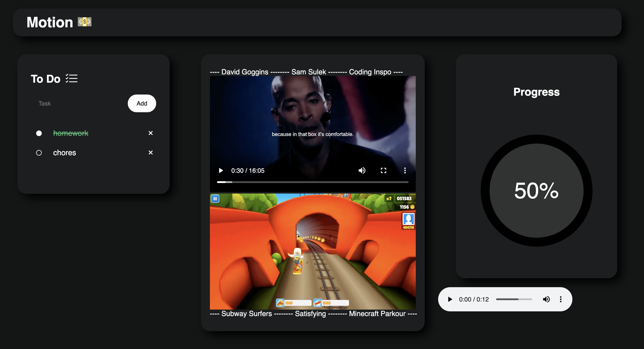Image resolution: width=644 pixels, height=349 pixels.
Task: Mark chores as done
Action: 39,153
